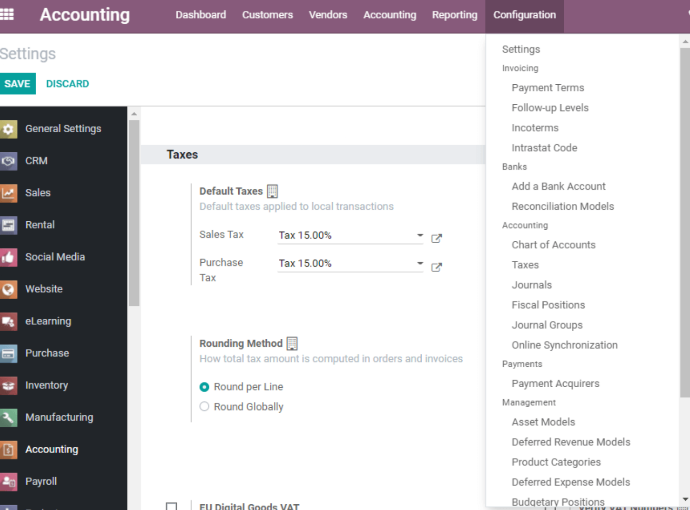Select Manufacturing label in sidebar
The height and width of the screenshot is (510, 690).
coord(59,418)
